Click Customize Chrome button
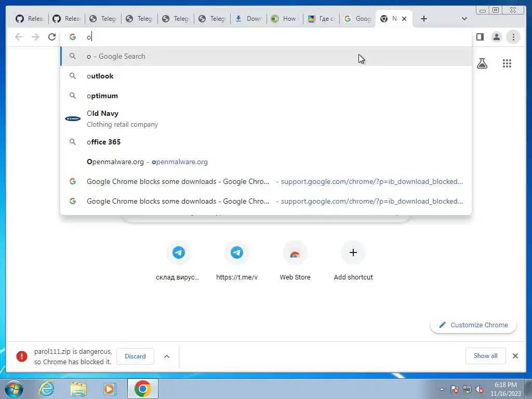Screen dimensions: 532x399 [473, 325]
